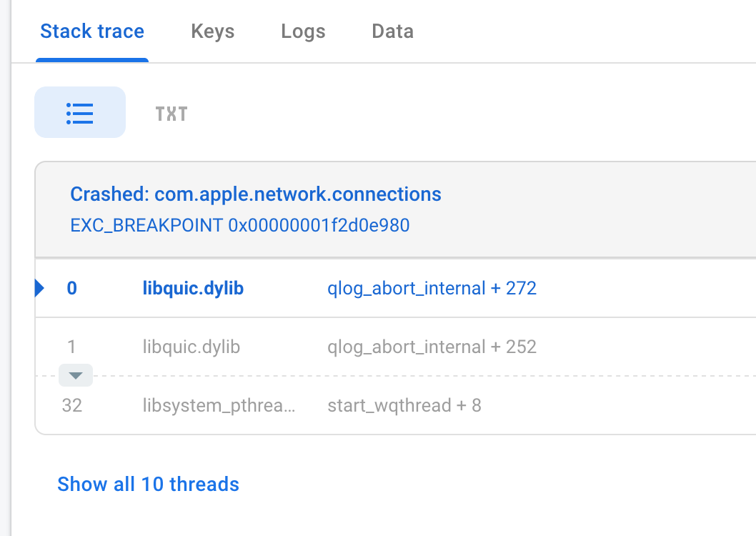Select frame 0 libquic.dylib row
756x536 pixels.
395,288
